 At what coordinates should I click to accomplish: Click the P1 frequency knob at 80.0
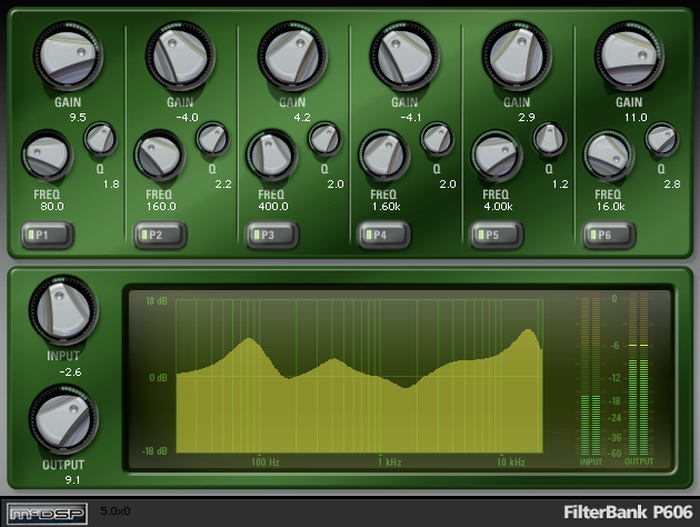click(x=47, y=156)
